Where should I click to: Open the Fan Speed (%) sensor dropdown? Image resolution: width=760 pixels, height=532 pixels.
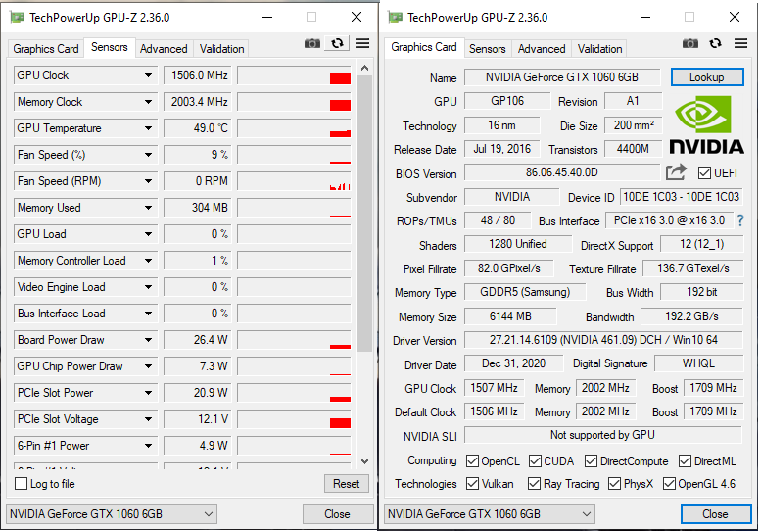pyautogui.click(x=148, y=155)
